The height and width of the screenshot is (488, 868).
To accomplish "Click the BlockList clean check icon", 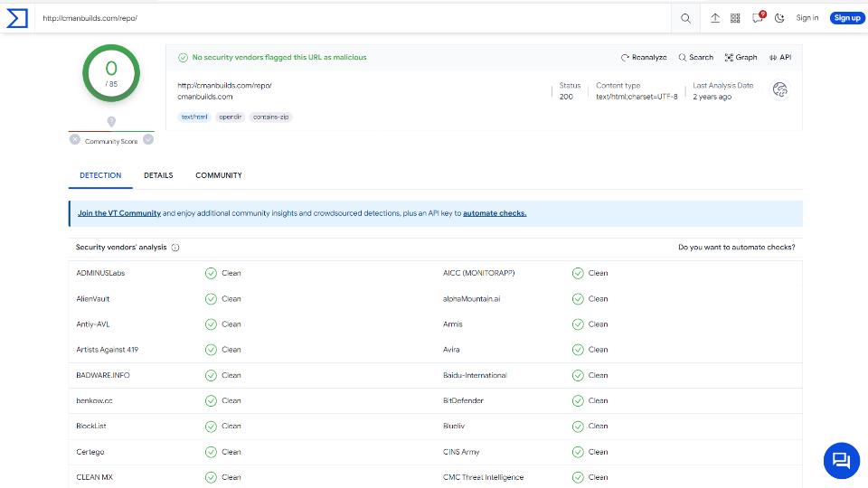I will 211,426.
